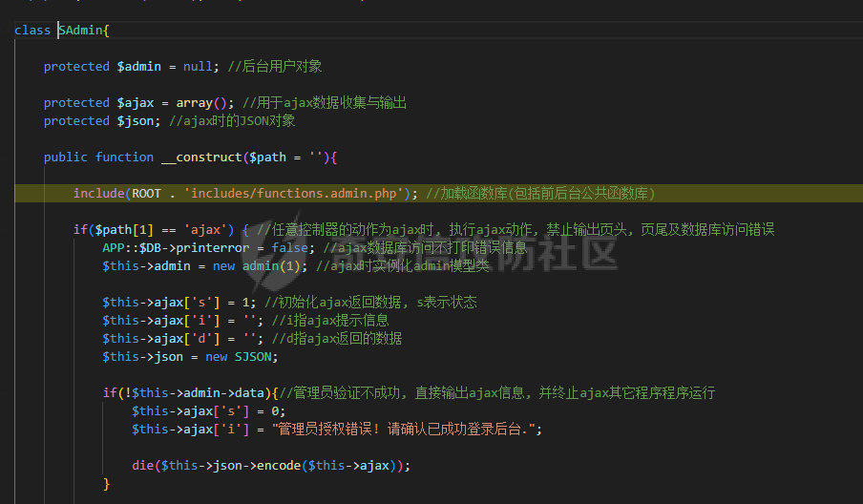The width and height of the screenshot is (863, 504).
Task: Click the $path constructor parameter
Action: coord(267,157)
